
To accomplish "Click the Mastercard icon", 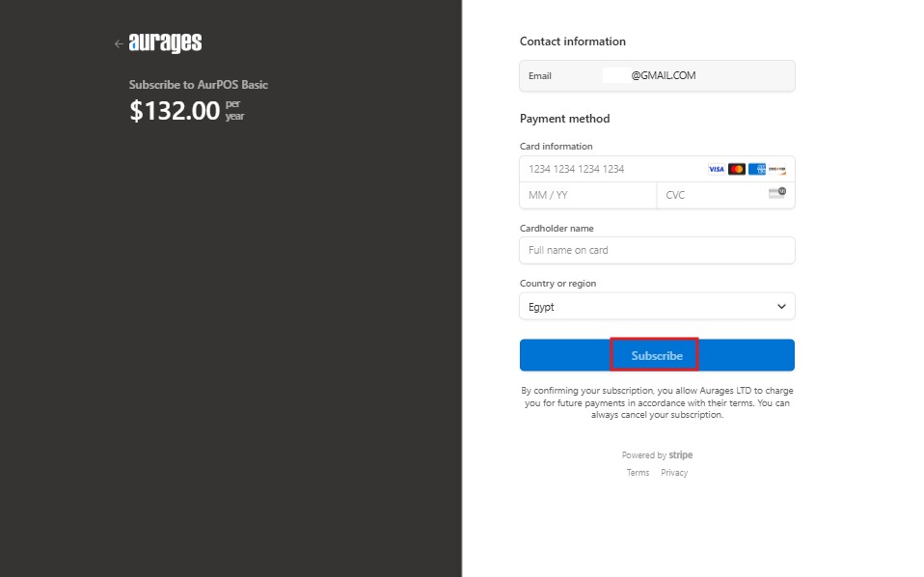I will 737,169.
